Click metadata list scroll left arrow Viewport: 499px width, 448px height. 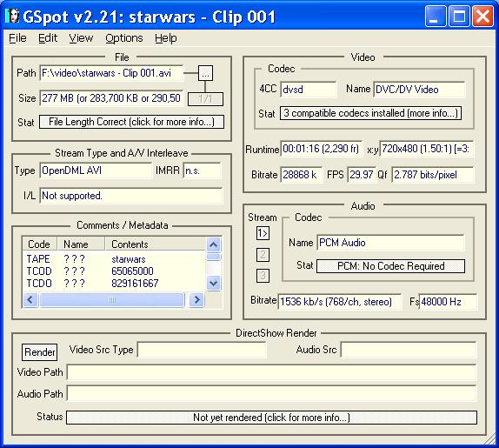30,299
